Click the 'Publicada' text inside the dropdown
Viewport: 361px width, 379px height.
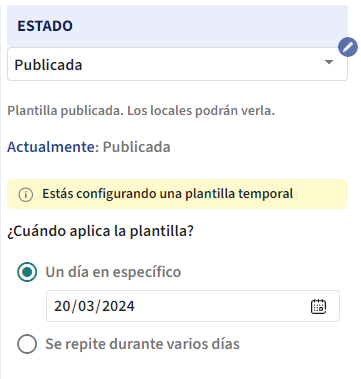click(48, 65)
